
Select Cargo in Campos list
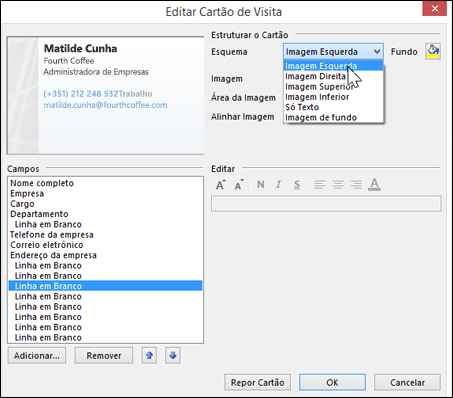coord(105,204)
